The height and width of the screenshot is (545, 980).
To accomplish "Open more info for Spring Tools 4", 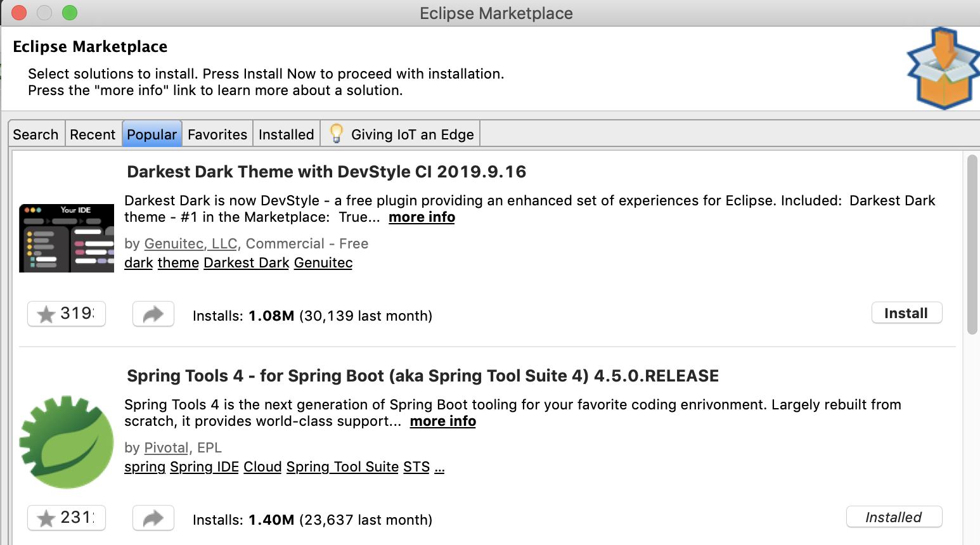I will [443, 421].
